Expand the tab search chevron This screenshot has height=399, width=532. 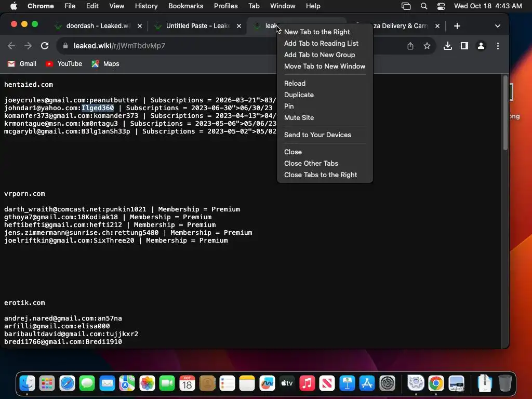click(x=497, y=26)
